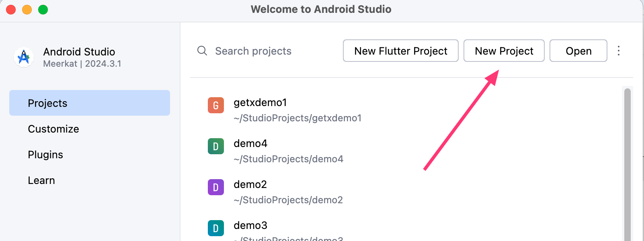Click the Open button
This screenshot has width=644, height=241.
[578, 51]
